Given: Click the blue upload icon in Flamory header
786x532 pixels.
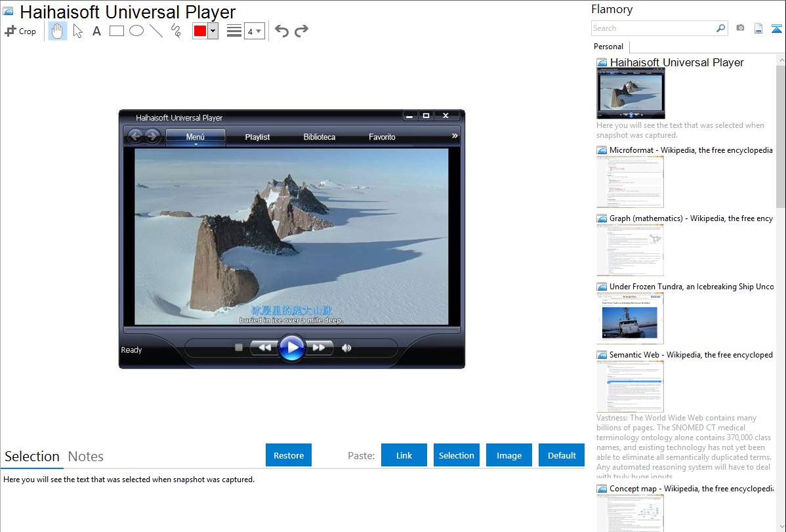Looking at the screenshot, I should click(776, 28).
